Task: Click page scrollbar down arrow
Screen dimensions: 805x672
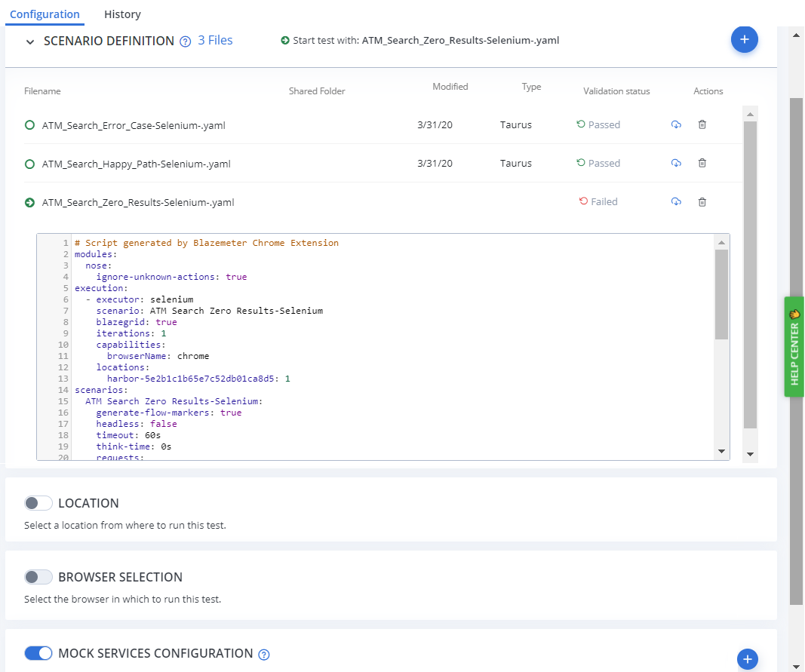Action: 796,666
